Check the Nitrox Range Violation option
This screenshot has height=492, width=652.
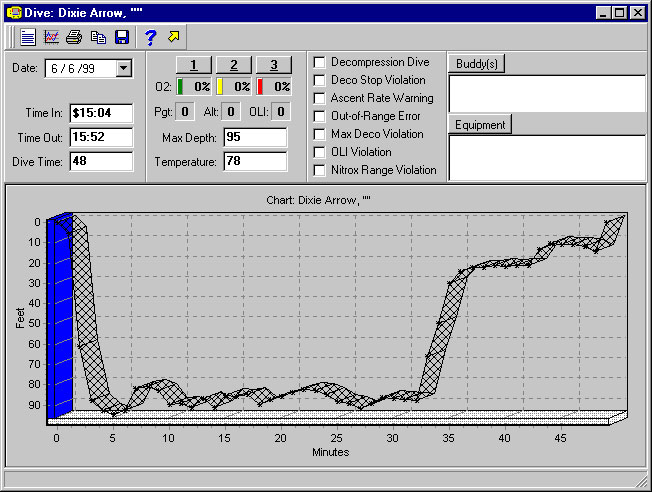pyautogui.click(x=320, y=170)
